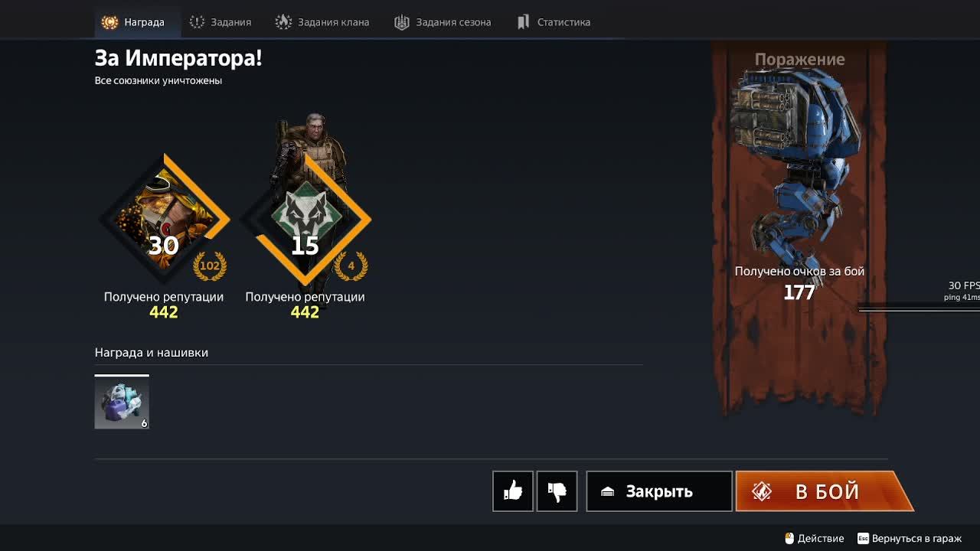Click the Награда tab medal icon
The image size is (980, 551).
click(x=110, y=22)
